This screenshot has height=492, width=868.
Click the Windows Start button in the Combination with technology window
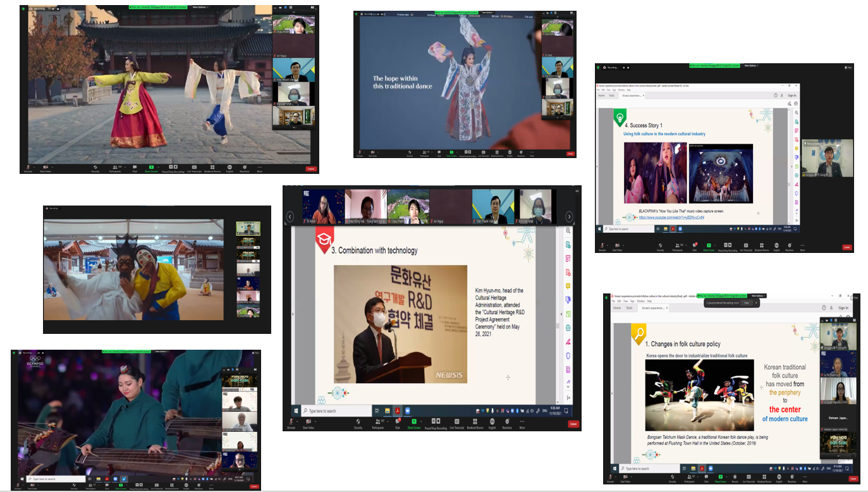(297, 410)
